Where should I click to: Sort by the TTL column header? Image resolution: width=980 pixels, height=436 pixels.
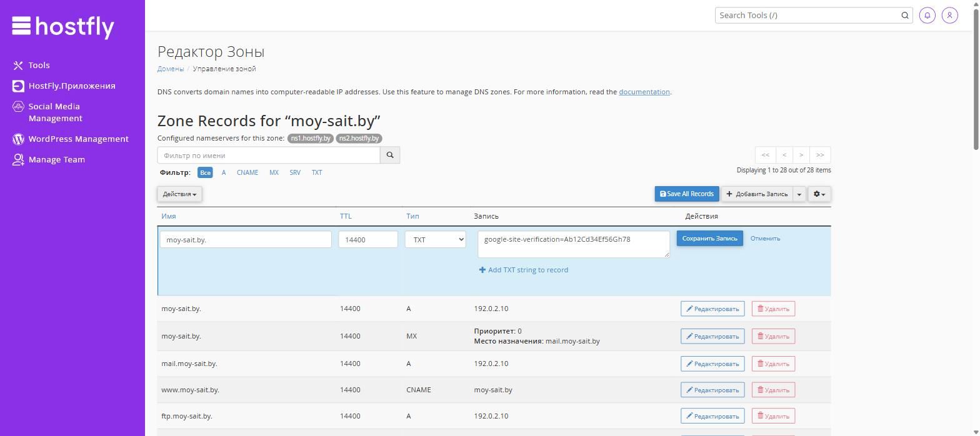coord(346,216)
